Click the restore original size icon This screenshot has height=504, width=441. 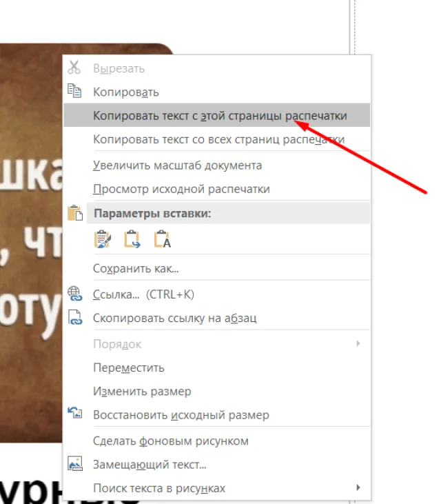point(75,413)
